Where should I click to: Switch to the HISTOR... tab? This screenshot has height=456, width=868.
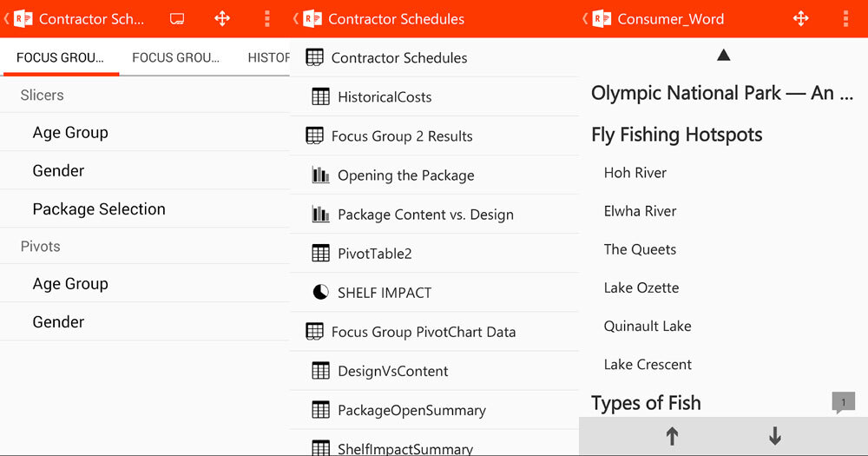click(x=268, y=58)
